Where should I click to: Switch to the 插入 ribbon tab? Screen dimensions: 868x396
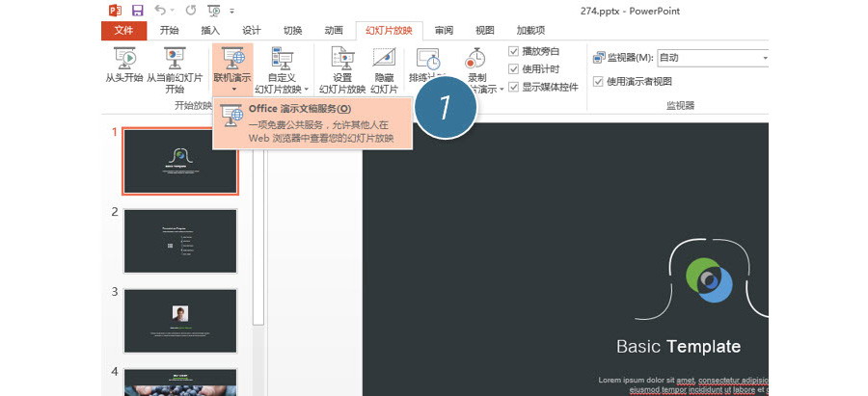(210, 31)
